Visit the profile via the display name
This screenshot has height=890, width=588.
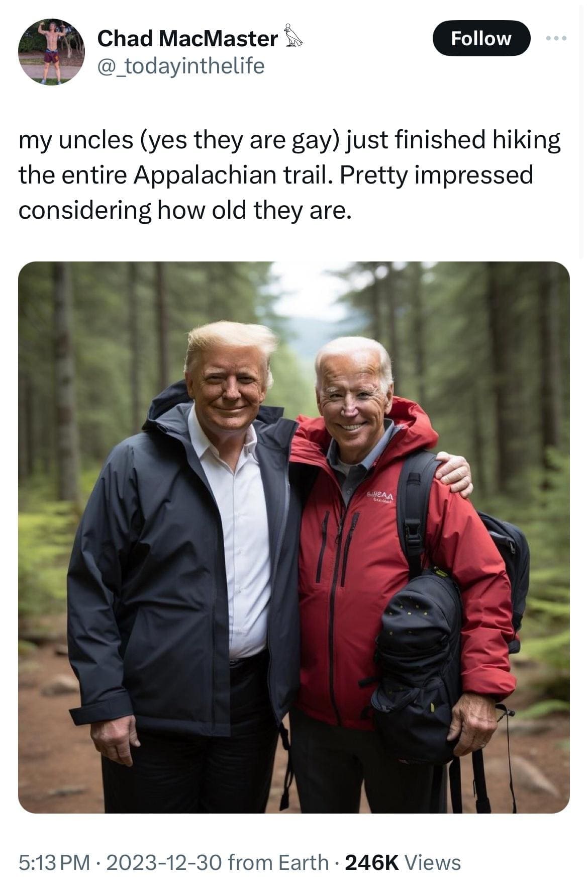(186, 36)
